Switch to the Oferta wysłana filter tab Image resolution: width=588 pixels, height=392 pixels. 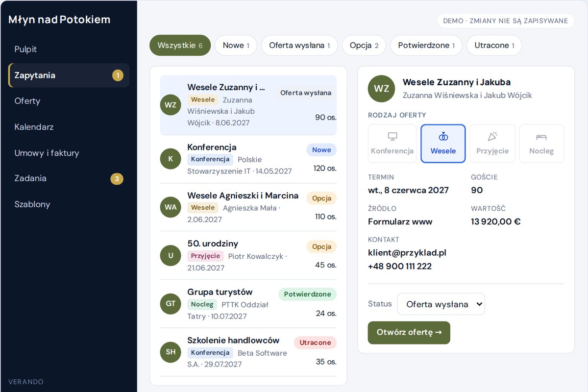[x=299, y=46]
